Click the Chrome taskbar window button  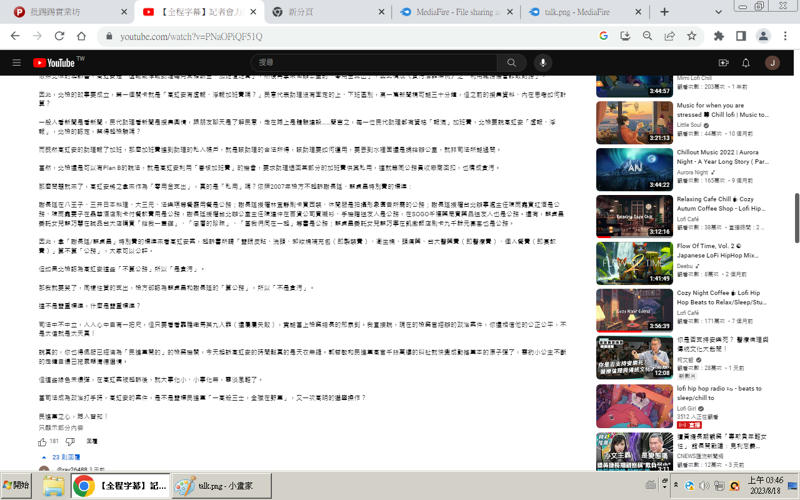click(x=120, y=486)
